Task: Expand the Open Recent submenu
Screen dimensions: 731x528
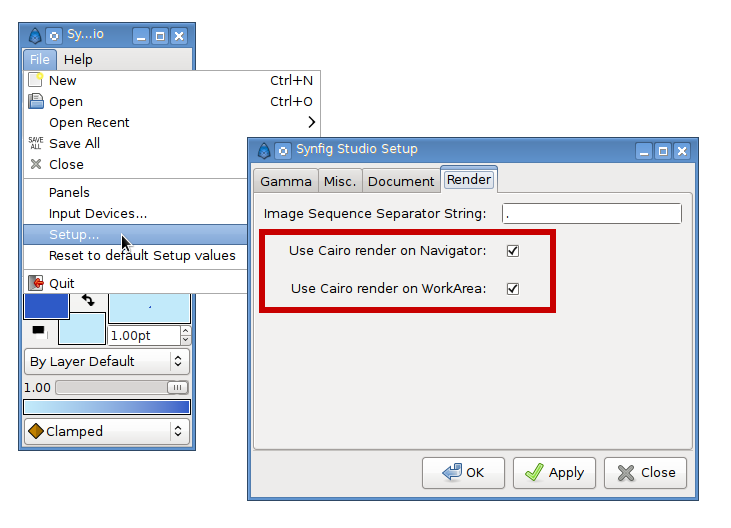Action: pos(172,123)
